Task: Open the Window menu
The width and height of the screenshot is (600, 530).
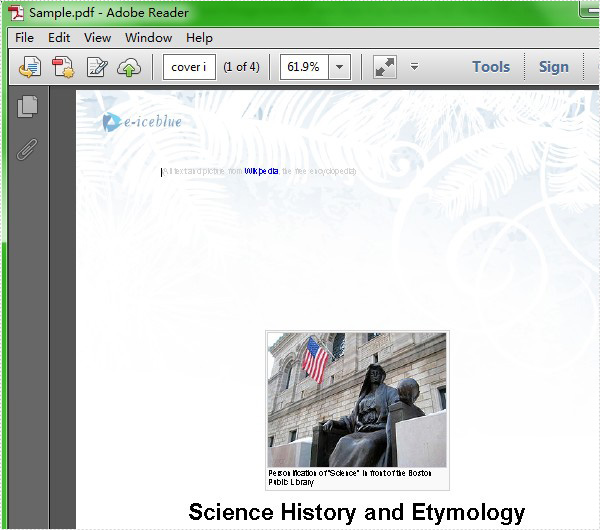Action: coord(148,38)
